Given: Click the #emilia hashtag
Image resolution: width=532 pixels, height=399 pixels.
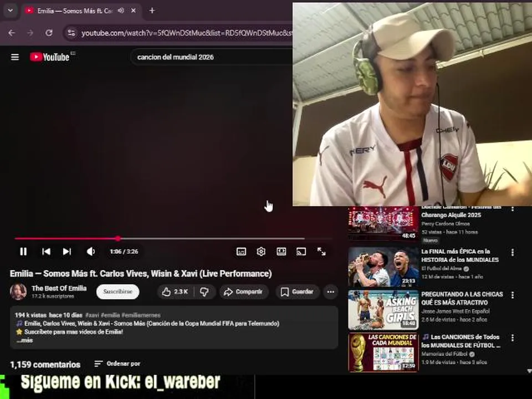Looking at the screenshot, I should click(110, 315).
